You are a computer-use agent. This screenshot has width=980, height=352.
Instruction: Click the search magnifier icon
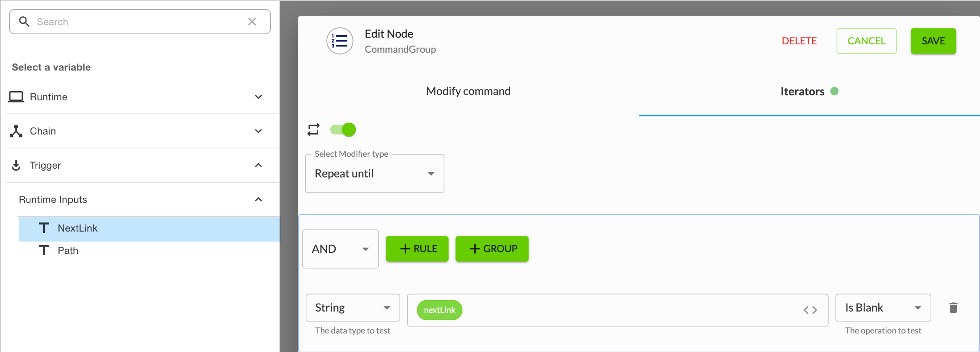click(x=24, y=21)
